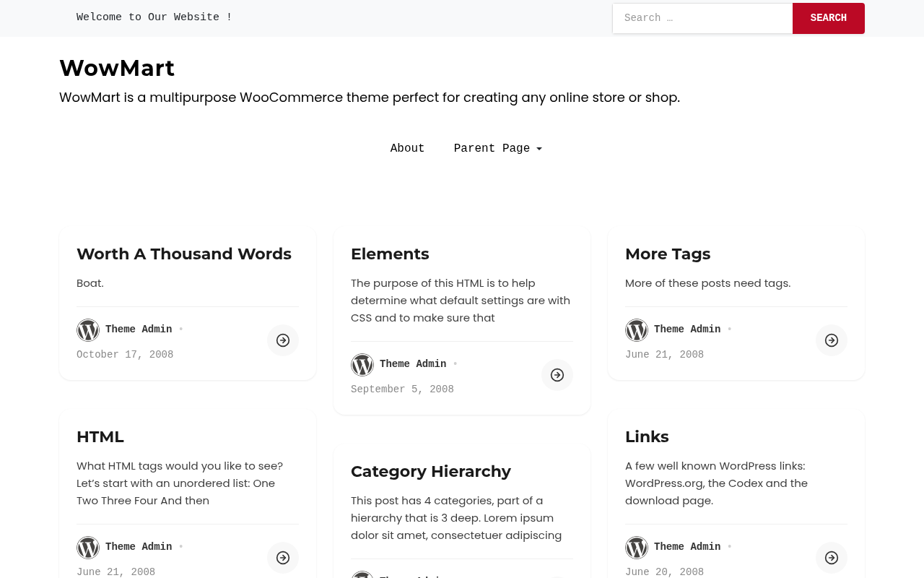Click the arrow icon on Worth A Thousand Words card
This screenshot has width=924, height=578.
click(x=283, y=340)
